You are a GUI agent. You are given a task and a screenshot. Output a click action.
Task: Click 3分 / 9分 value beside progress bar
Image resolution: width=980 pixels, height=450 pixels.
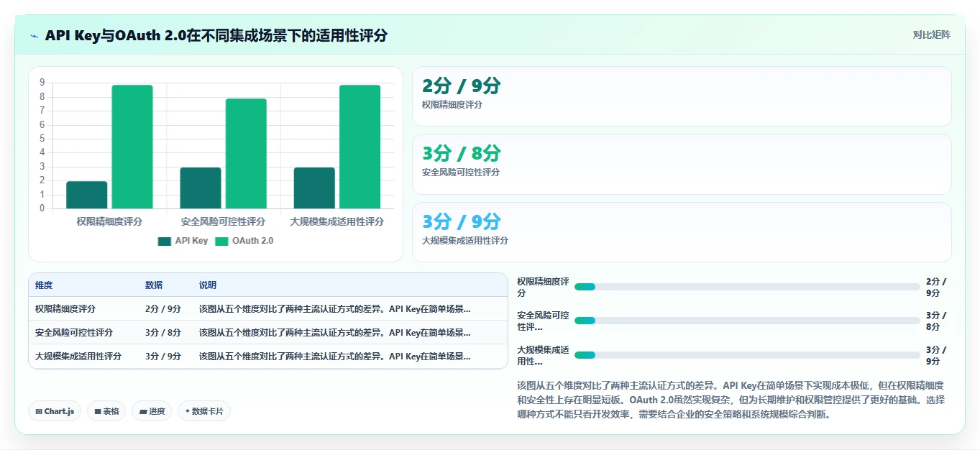(x=936, y=355)
